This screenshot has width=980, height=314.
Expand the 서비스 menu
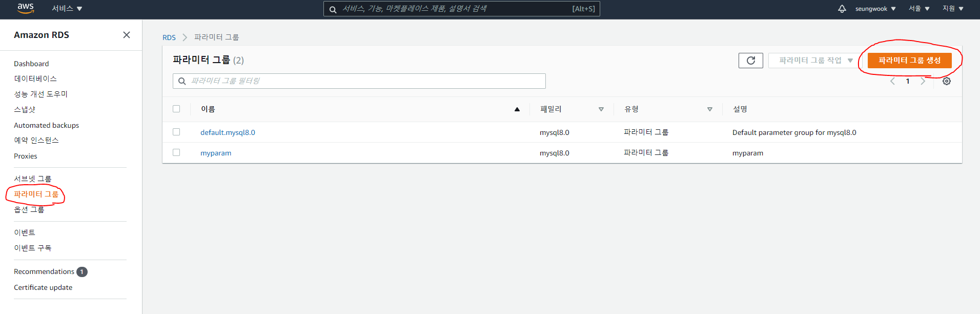67,9
